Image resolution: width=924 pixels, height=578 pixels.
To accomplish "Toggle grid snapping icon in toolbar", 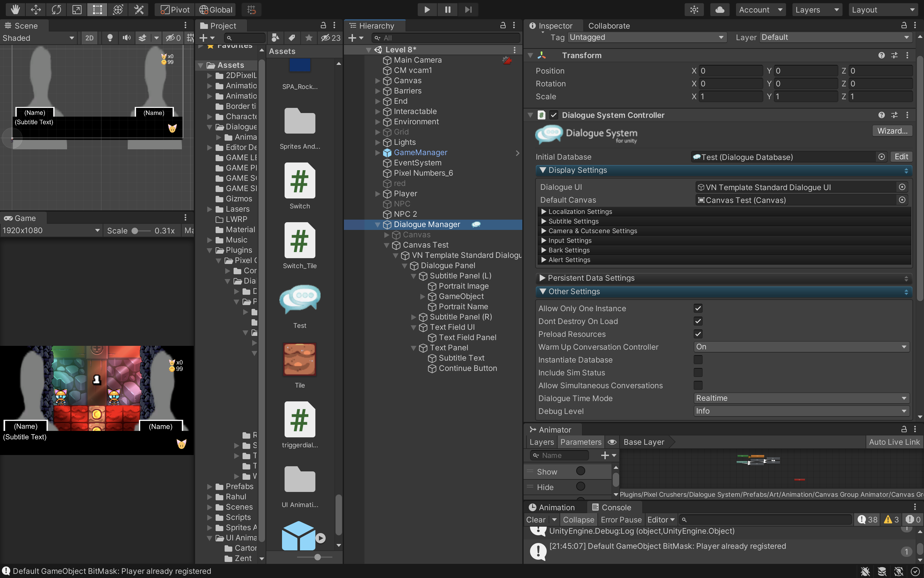I will click(x=251, y=10).
